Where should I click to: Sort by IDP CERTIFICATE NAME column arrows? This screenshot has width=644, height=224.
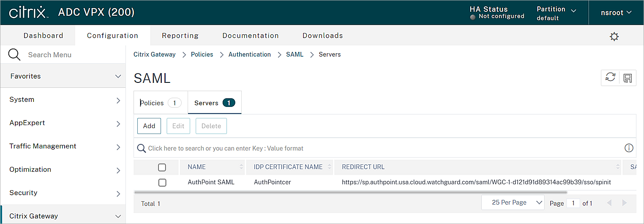click(x=329, y=167)
